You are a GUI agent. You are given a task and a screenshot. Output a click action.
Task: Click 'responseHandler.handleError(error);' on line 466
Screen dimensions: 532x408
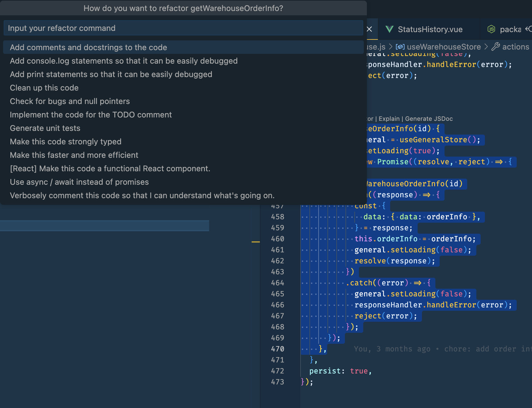(x=433, y=305)
